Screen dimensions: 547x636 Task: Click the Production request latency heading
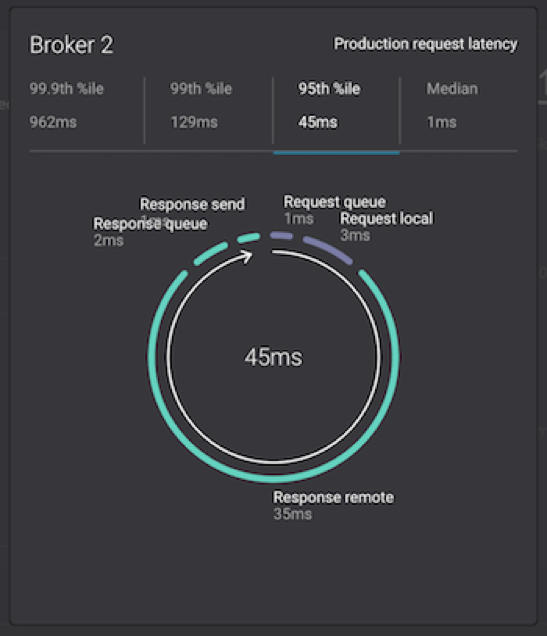(x=425, y=44)
